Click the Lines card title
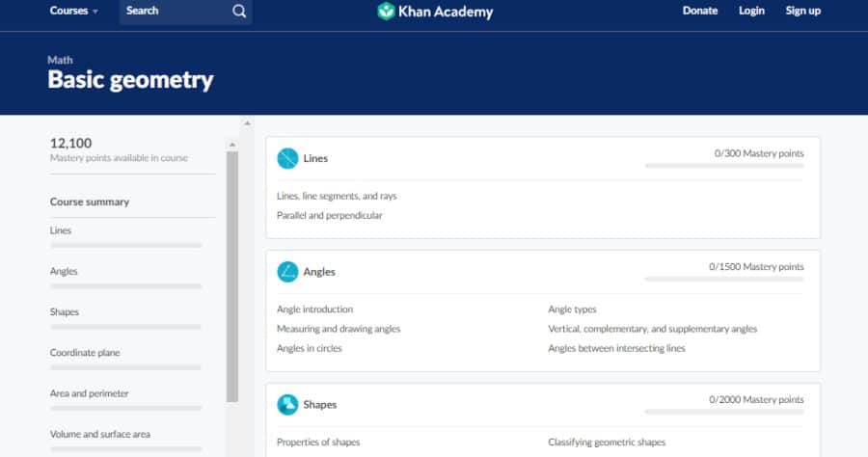The height and width of the screenshot is (457, 868). 315,158
